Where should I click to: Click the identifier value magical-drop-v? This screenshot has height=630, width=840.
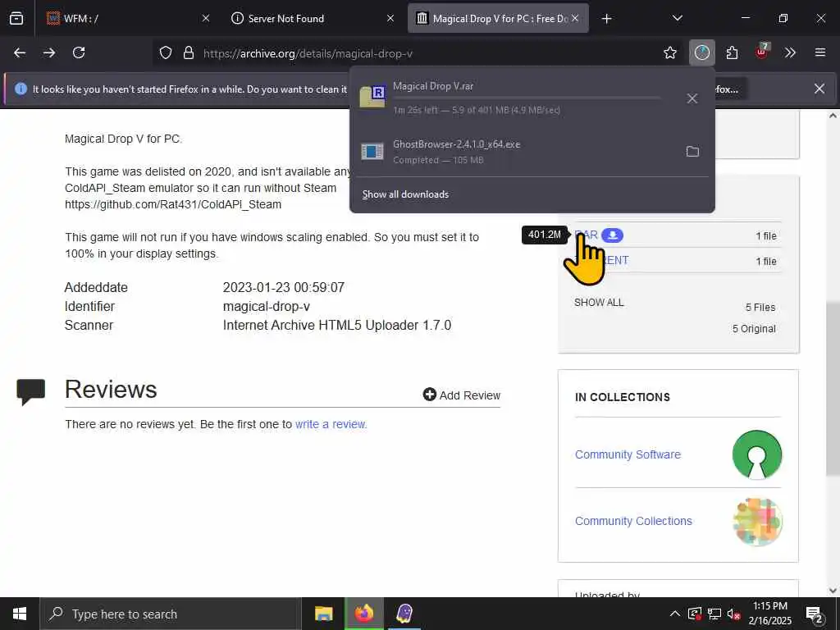click(267, 307)
